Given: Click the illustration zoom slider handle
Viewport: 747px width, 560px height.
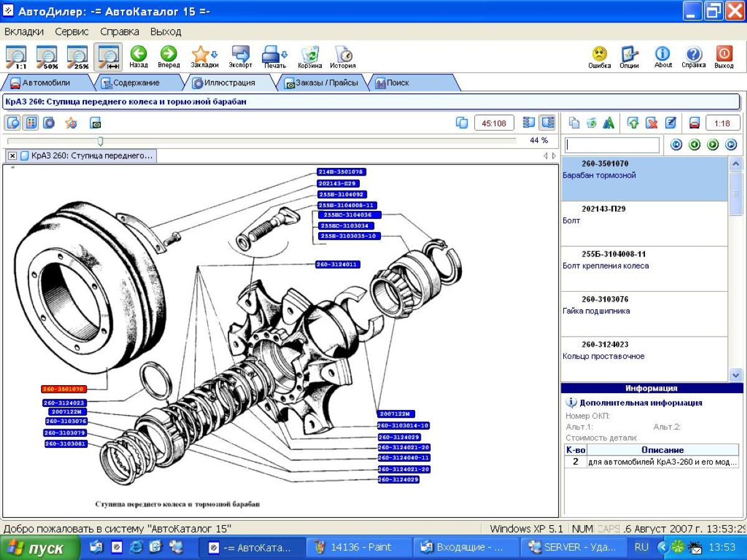Looking at the screenshot, I should [x=100, y=141].
